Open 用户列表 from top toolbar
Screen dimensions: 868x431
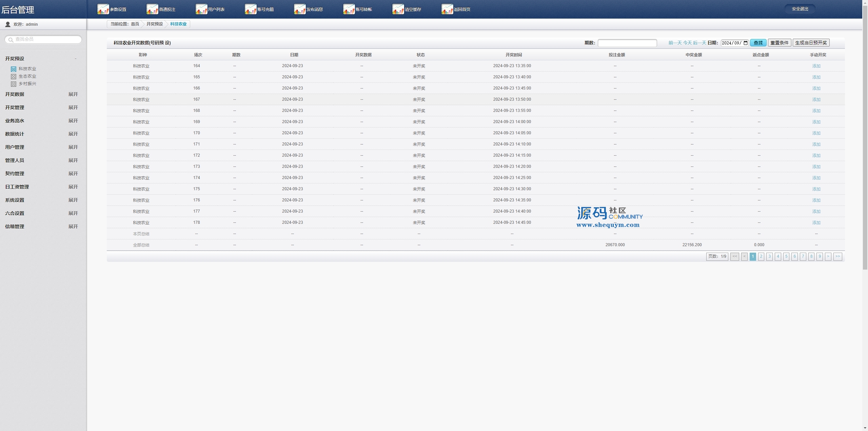pyautogui.click(x=201, y=9)
